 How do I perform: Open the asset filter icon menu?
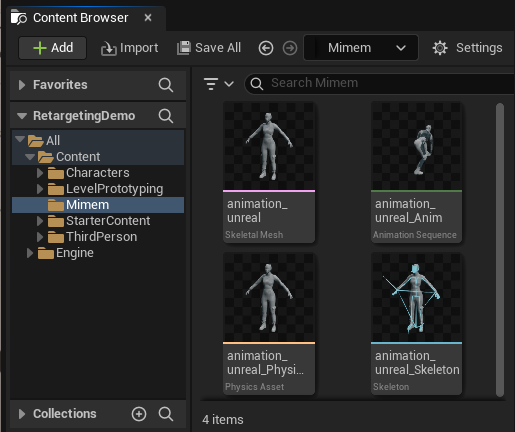click(x=211, y=84)
